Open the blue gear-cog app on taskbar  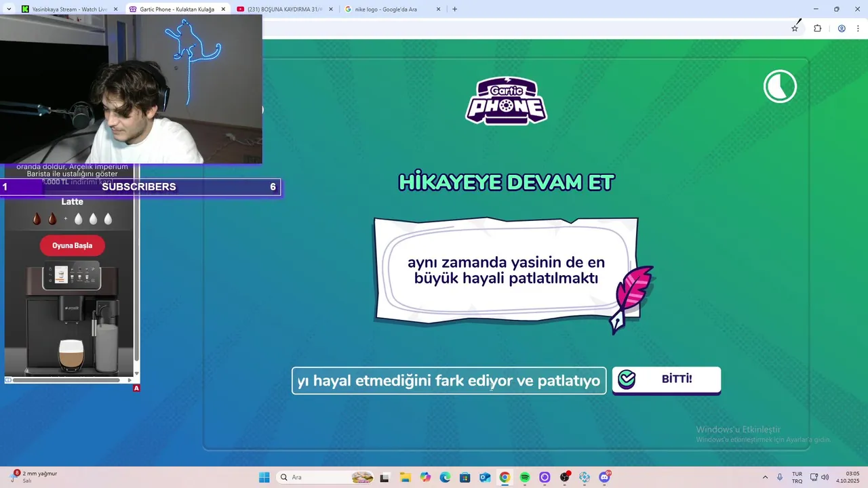585,477
